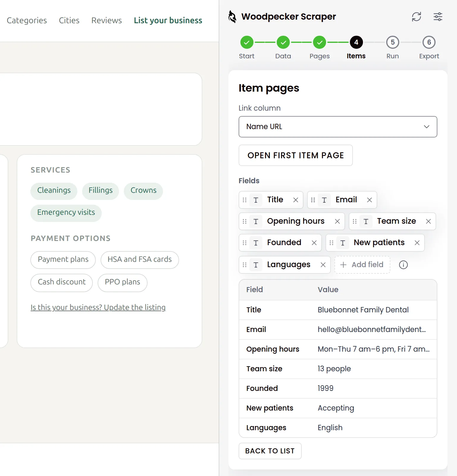The image size is (457, 476).
Task: Open the Reviews nav link
Action: 107,20
